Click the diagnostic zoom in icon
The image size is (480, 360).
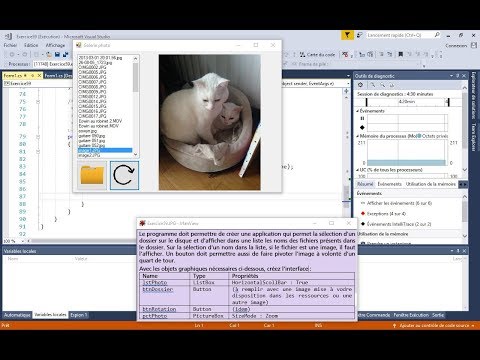pos(373,85)
